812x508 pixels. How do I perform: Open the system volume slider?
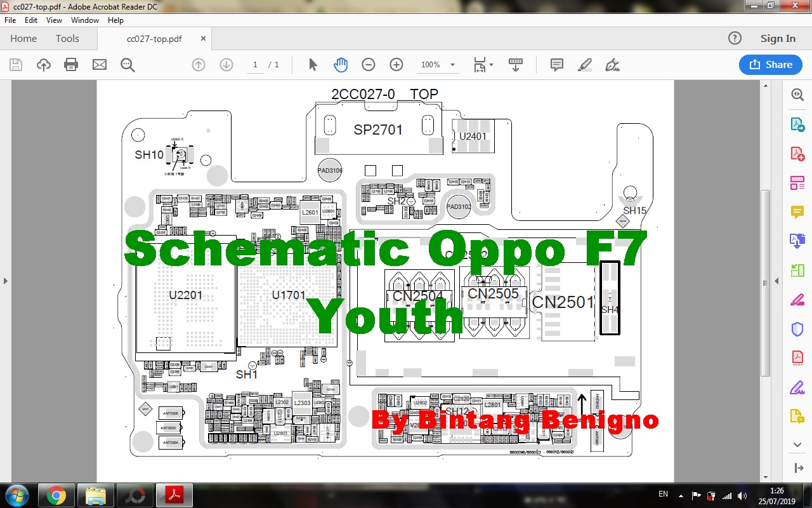coord(743,496)
